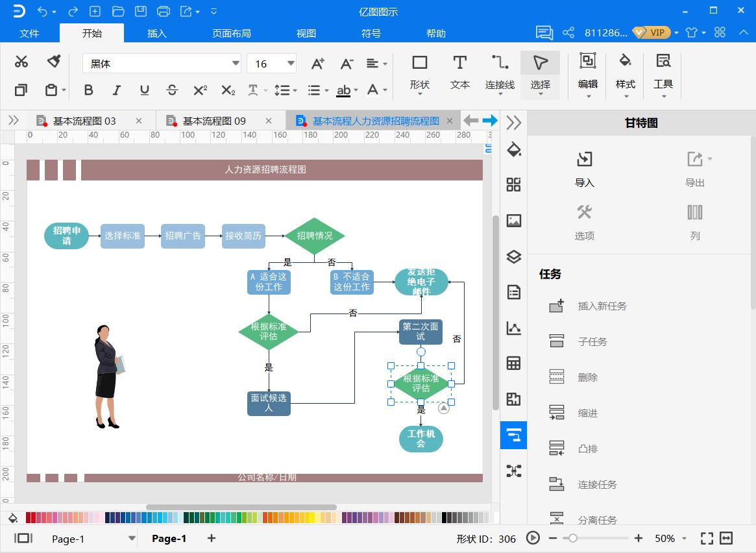
Task: Click the 插入新任务 insert new task icon
Action: point(557,305)
